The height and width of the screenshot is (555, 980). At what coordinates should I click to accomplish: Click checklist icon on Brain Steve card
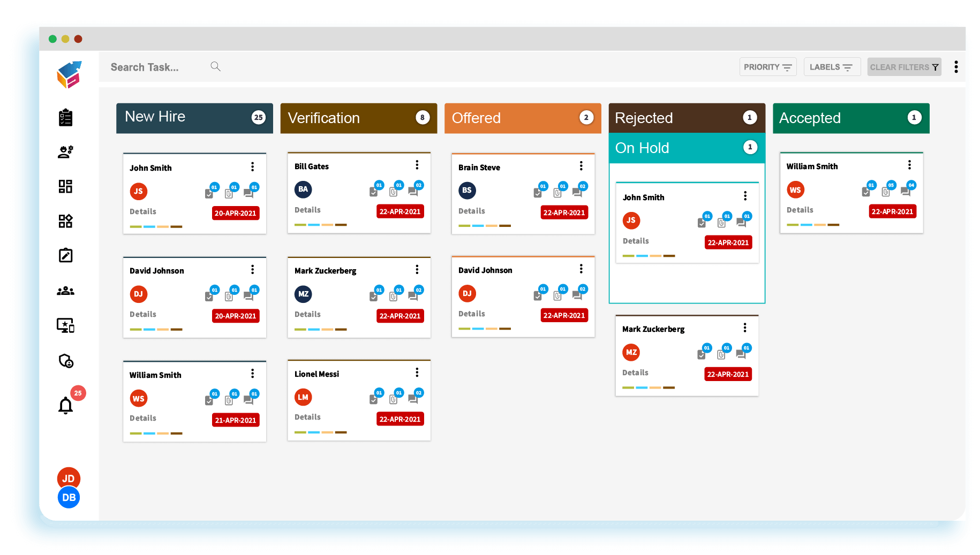click(538, 192)
